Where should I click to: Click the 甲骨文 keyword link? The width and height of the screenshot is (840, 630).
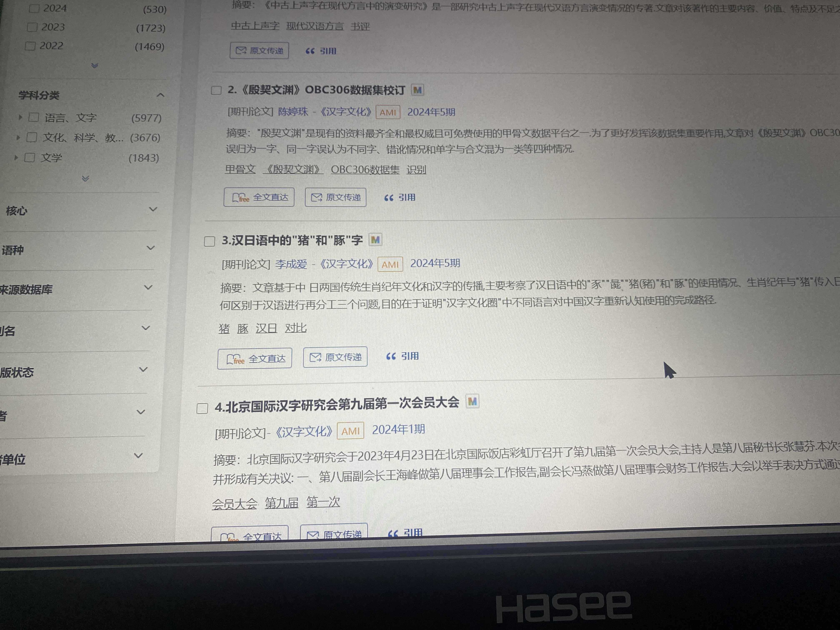click(240, 169)
